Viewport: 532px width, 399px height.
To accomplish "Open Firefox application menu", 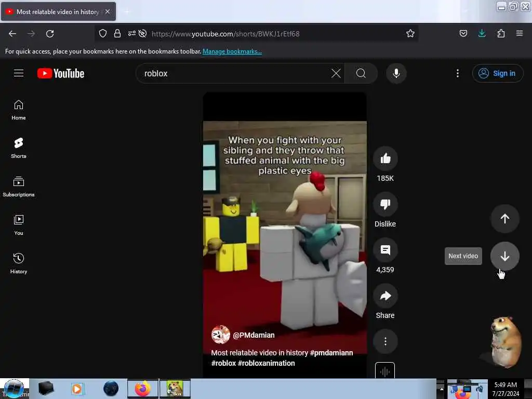I will (x=519, y=33).
